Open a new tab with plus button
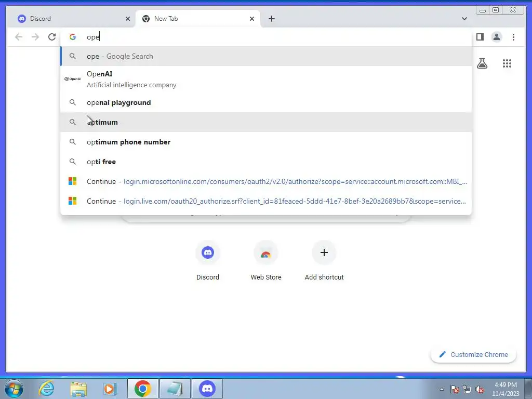This screenshot has height=399, width=532. click(x=271, y=19)
